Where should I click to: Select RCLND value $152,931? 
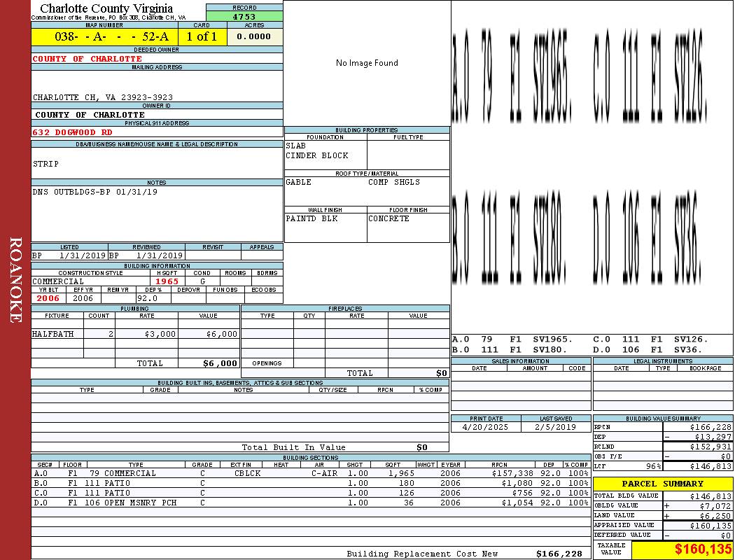click(x=710, y=447)
